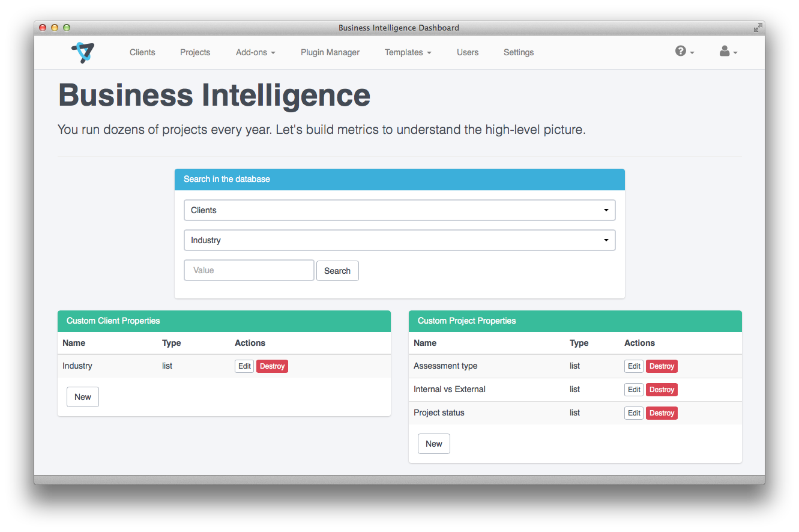Open the Clients dropdown in search panel
This screenshot has height=532, width=799.
coord(400,210)
